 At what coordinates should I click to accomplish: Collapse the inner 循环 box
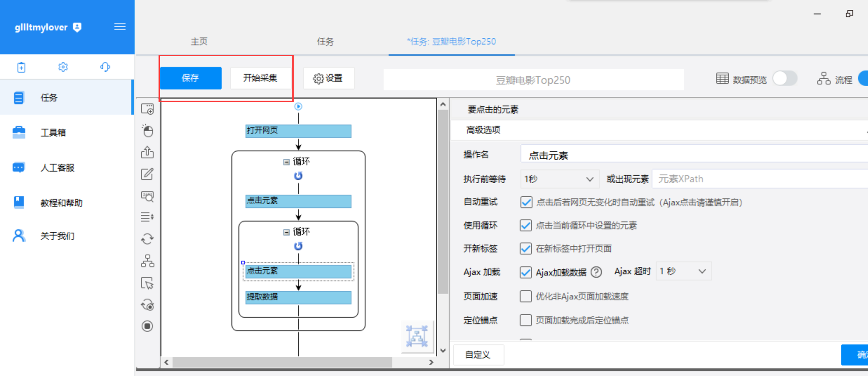[x=286, y=232]
